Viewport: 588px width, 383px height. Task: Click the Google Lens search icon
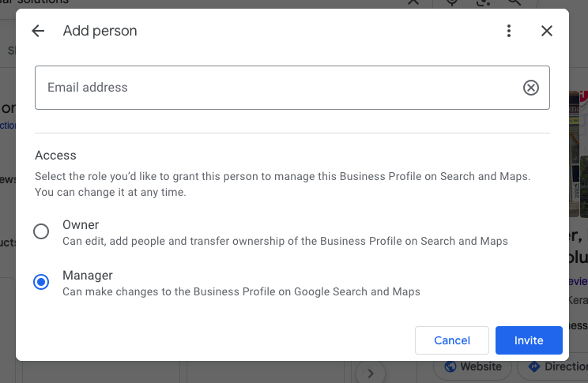(483, 2)
